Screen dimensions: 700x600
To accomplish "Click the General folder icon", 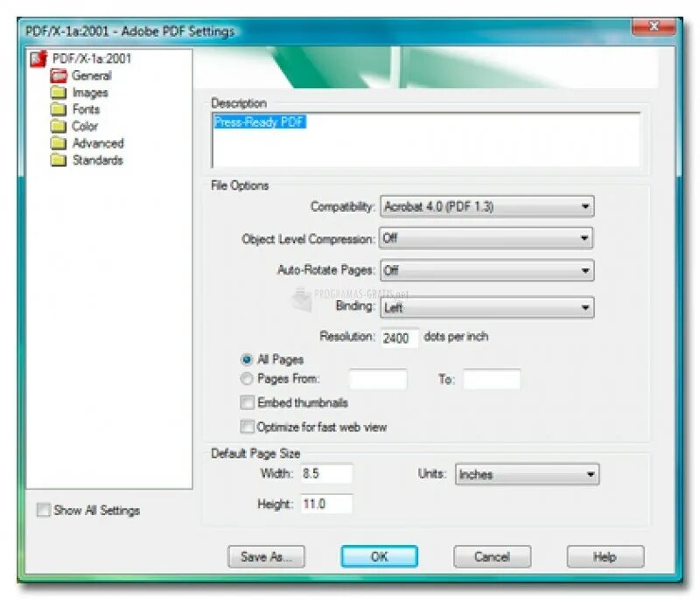I will [x=59, y=76].
